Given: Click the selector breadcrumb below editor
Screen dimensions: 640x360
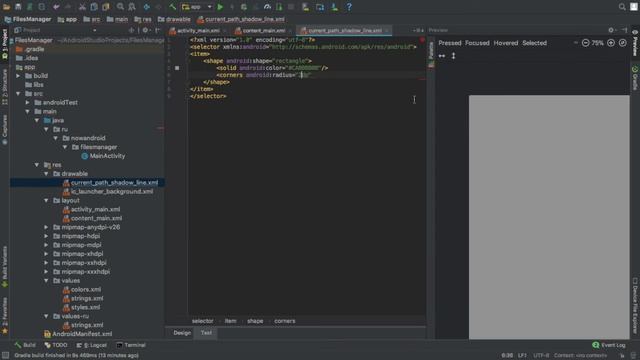Looking at the screenshot, I should pos(202,321).
